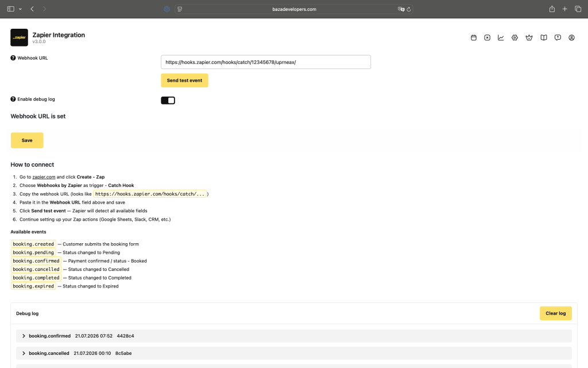
Task: Open the documentation book icon
Action: [543, 37]
